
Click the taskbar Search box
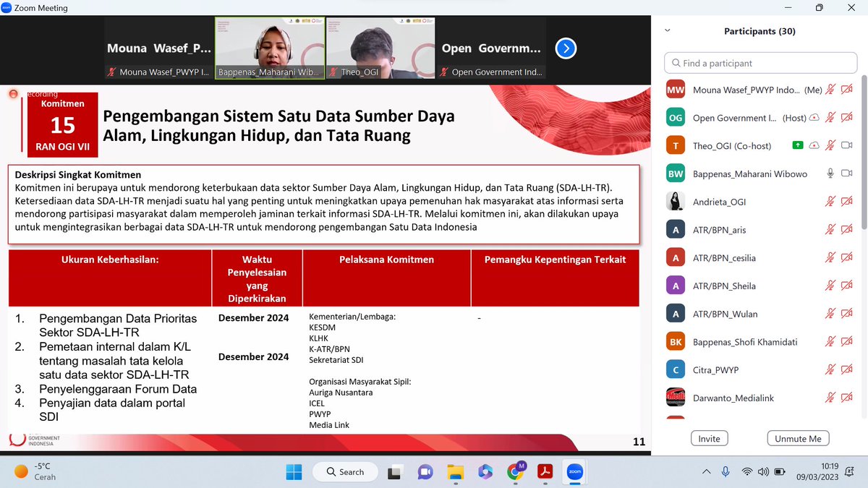[x=345, y=471]
